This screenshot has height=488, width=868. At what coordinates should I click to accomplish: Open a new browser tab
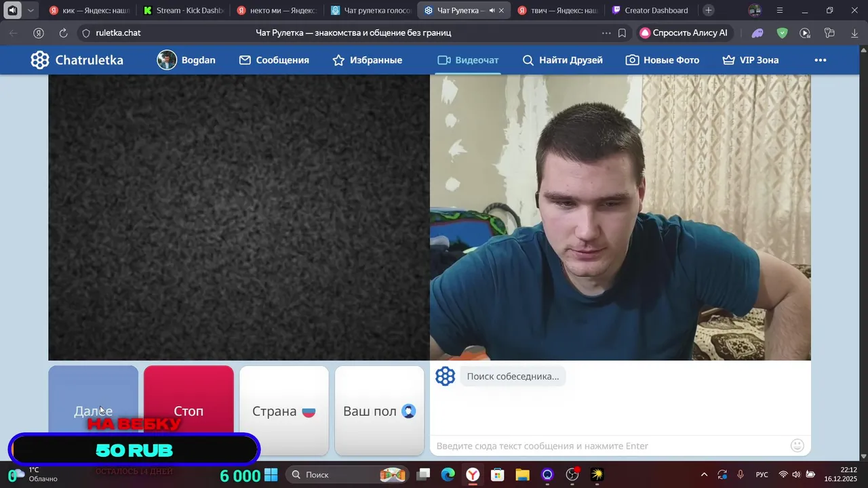click(709, 10)
